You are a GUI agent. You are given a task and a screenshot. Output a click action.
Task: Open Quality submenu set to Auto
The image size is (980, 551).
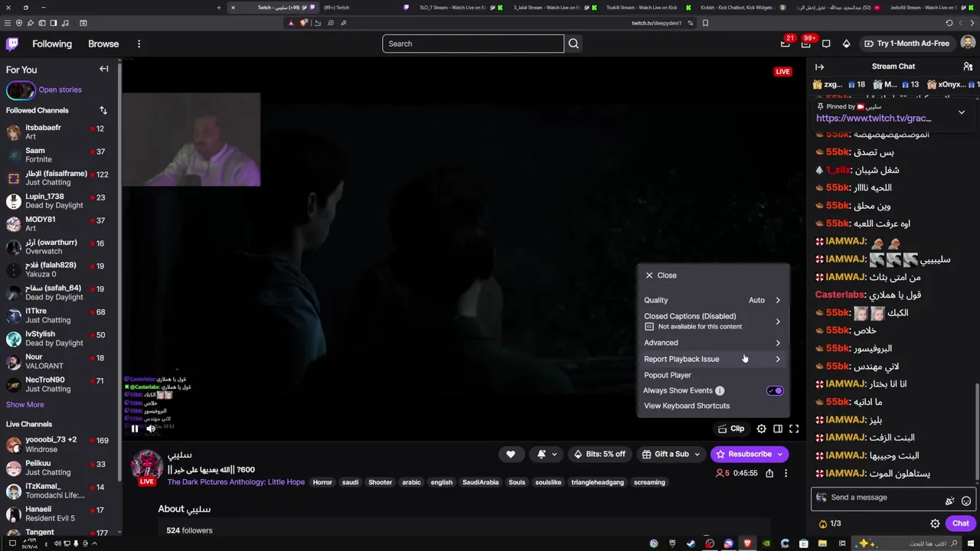pos(713,300)
